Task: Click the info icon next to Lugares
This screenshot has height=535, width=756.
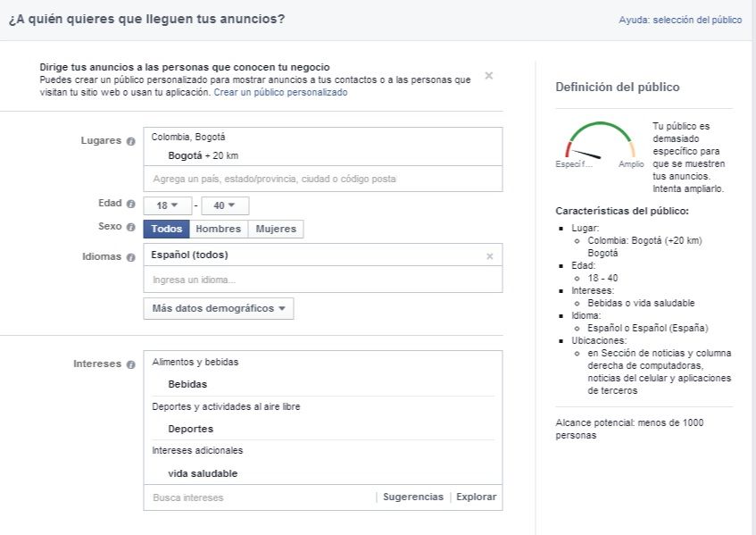Action: tap(131, 141)
